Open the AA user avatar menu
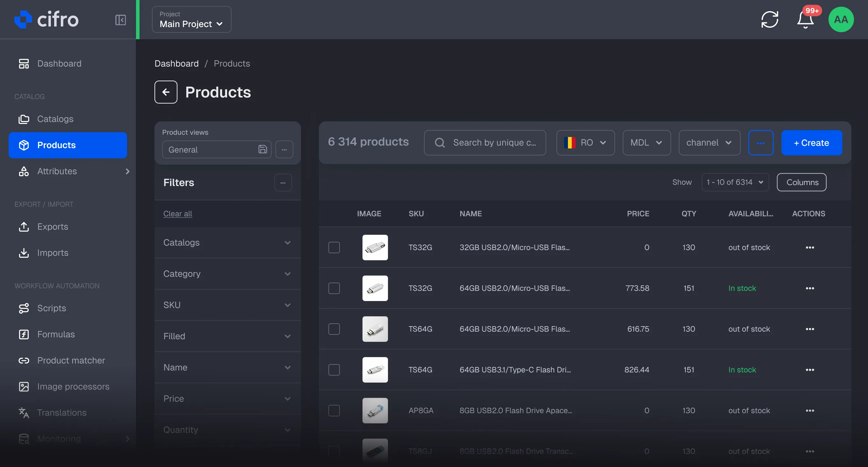Viewport: 868px width, 467px height. (x=841, y=19)
